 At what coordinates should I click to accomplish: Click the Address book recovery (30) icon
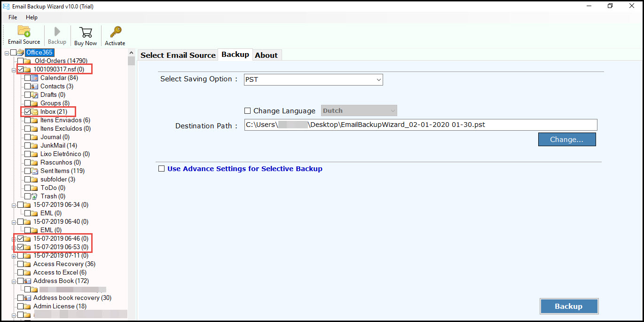click(x=28, y=298)
